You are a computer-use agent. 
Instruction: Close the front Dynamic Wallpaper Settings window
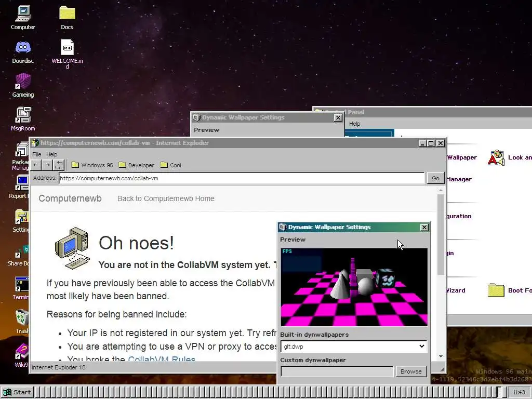[424, 228]
